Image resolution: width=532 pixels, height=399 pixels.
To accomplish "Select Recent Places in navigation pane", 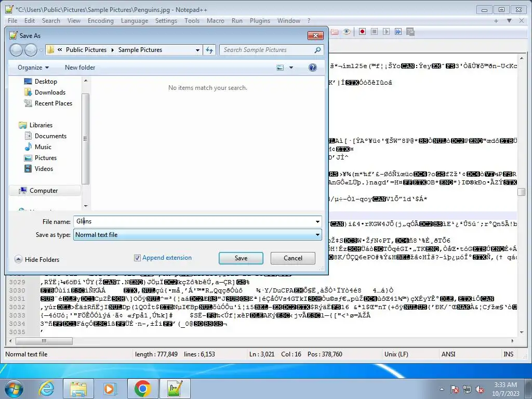I will (x=54, y=103).
